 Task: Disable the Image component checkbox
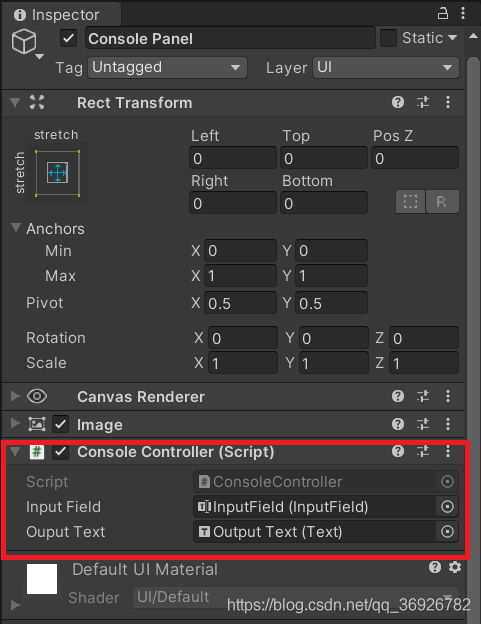click(x=60, y=424)
